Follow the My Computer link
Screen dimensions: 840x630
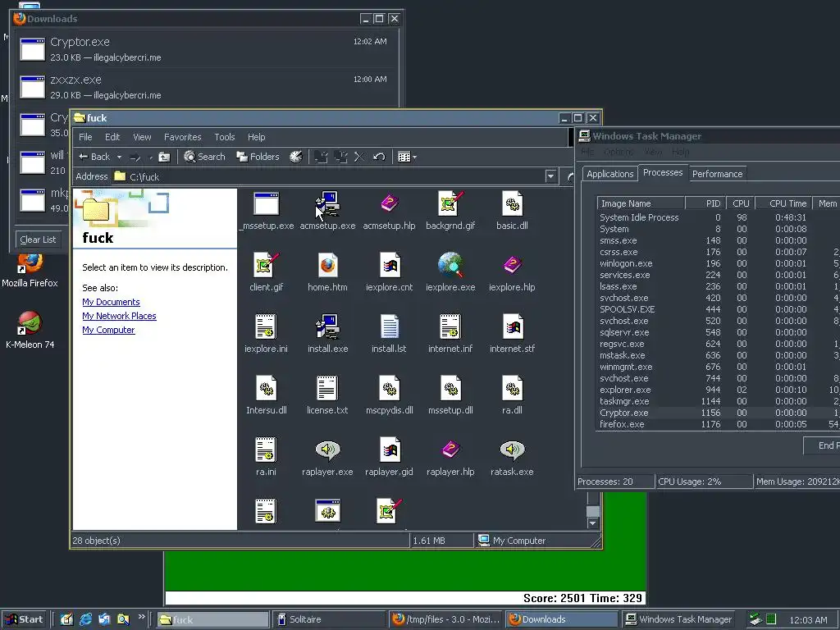pos(108,330)
